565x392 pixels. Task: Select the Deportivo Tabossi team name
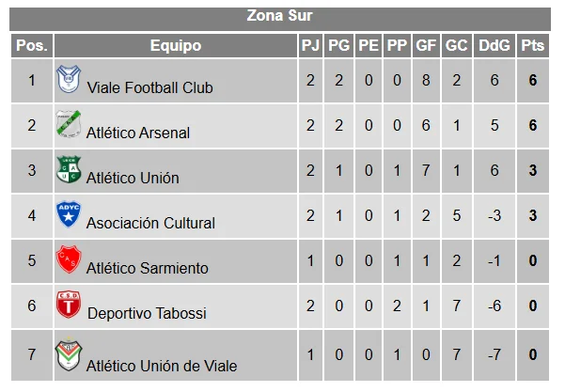point(147,314)
